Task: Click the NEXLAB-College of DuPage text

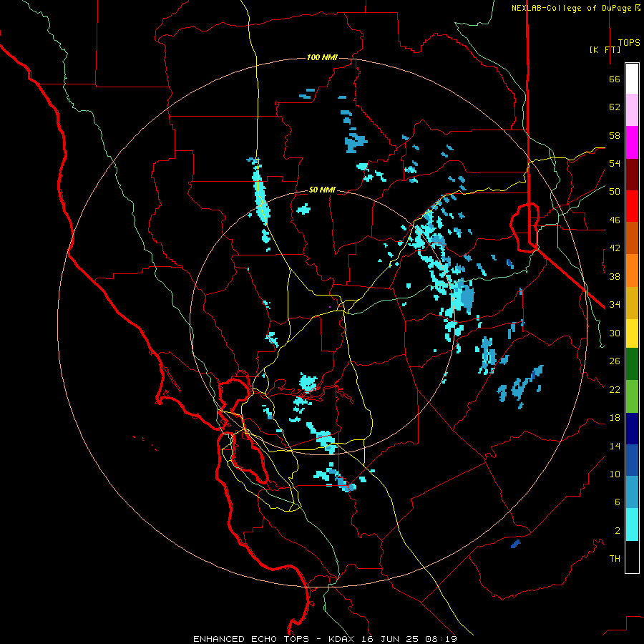Action: (575, 8)
